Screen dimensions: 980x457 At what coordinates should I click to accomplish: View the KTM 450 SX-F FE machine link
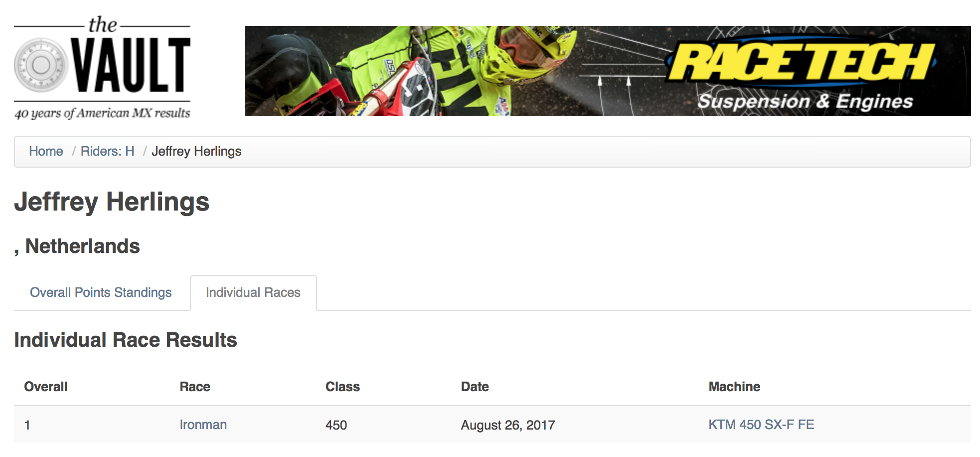coord(761,425)
